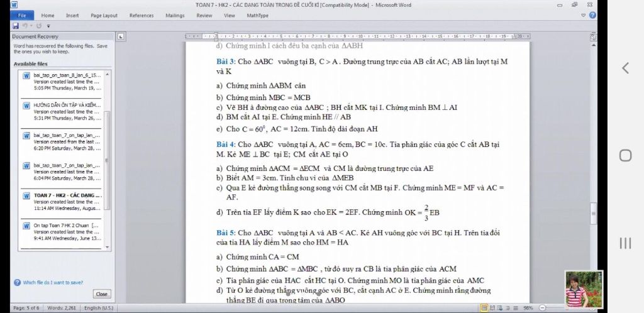
Task: Switch to Outline view
Action: (507, 308)
